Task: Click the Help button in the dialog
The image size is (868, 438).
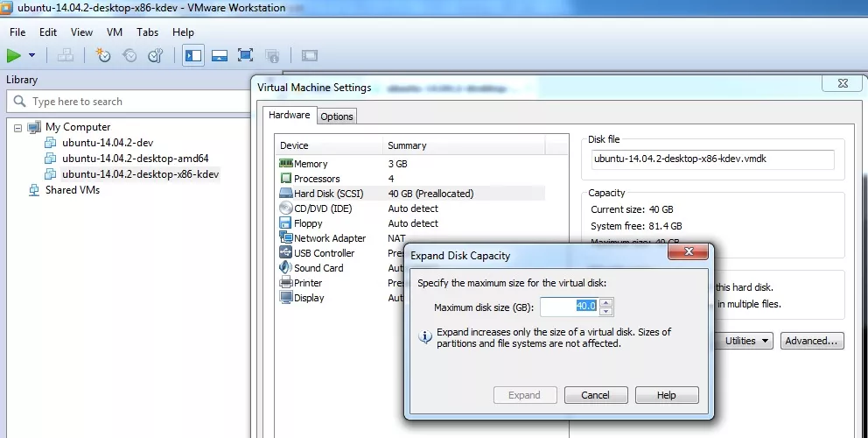Action: pos(667,395)
